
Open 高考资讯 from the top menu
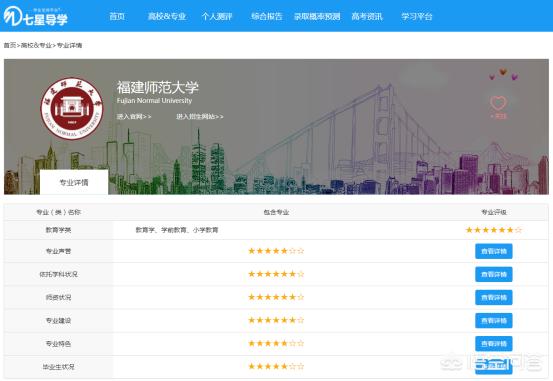click(x=367, y=16)
